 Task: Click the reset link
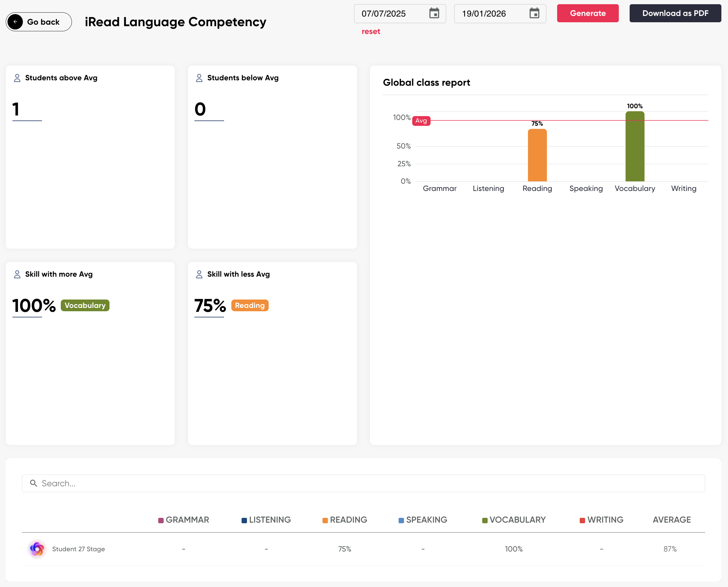pyautogui.click(x=371, y=32)
